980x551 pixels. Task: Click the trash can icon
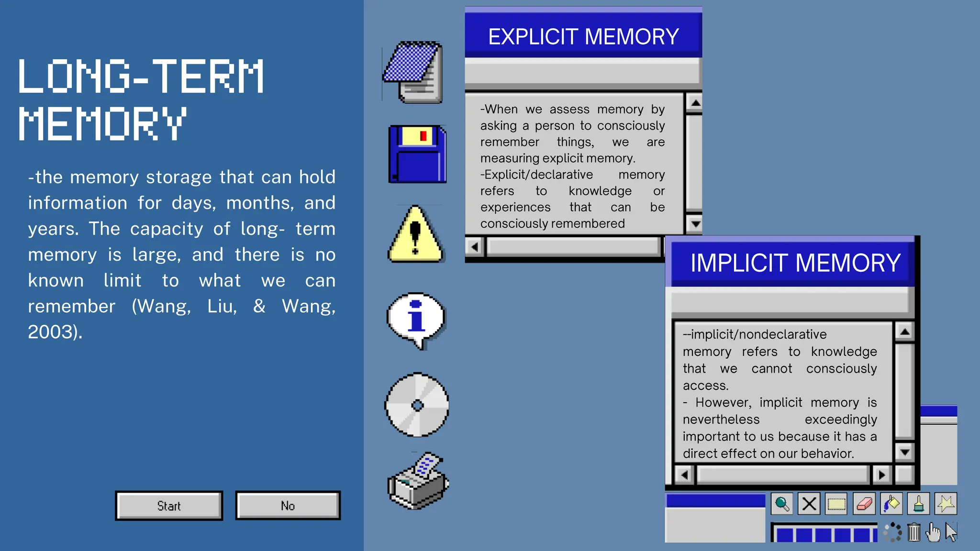914,532
